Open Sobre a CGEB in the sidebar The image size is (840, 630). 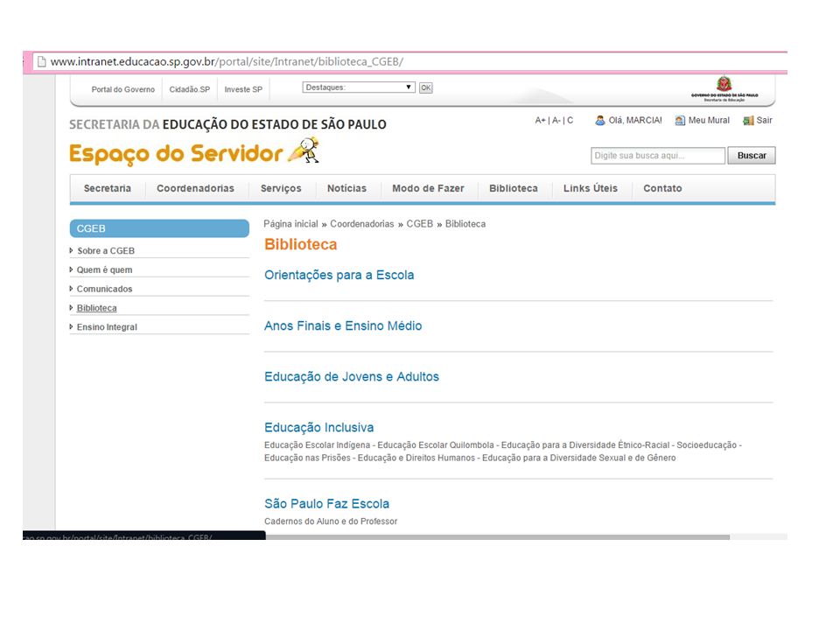[x=106, y=251]
